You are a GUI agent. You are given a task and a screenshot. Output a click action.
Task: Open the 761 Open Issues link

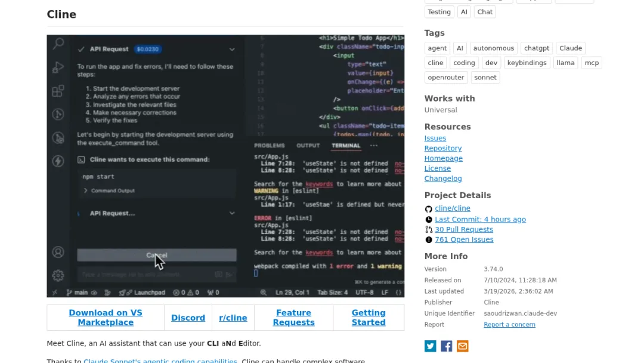click(464, 239)
